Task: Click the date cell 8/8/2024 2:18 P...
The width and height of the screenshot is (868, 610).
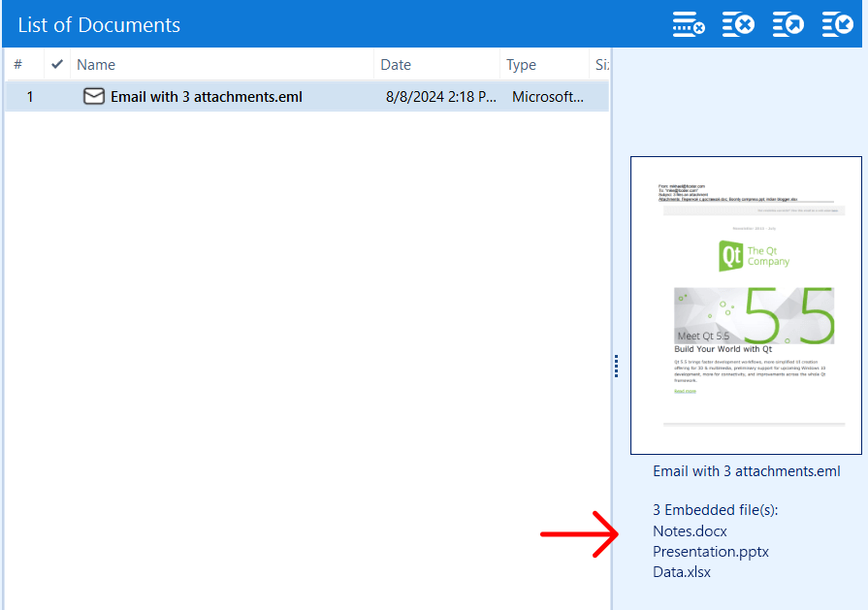Action: tap(440, 97)
